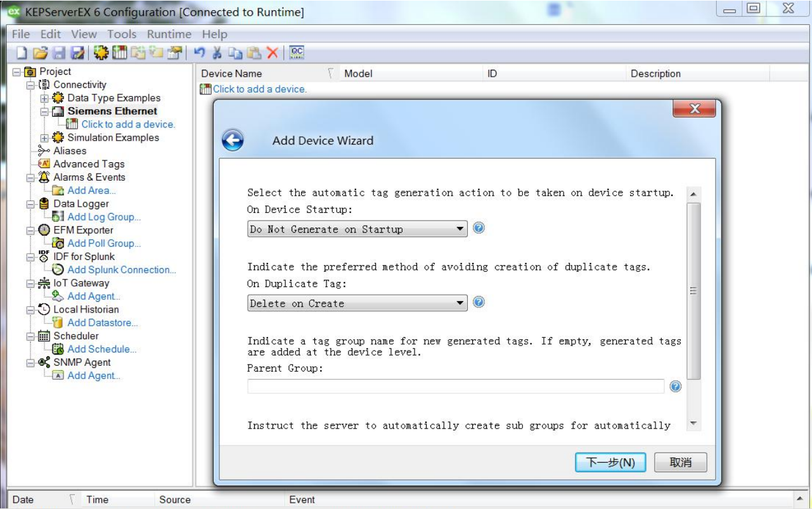This screenshot has height=509, width=812.
Task: Click the wizard scrollbar thumb
Action: (693, 291)
